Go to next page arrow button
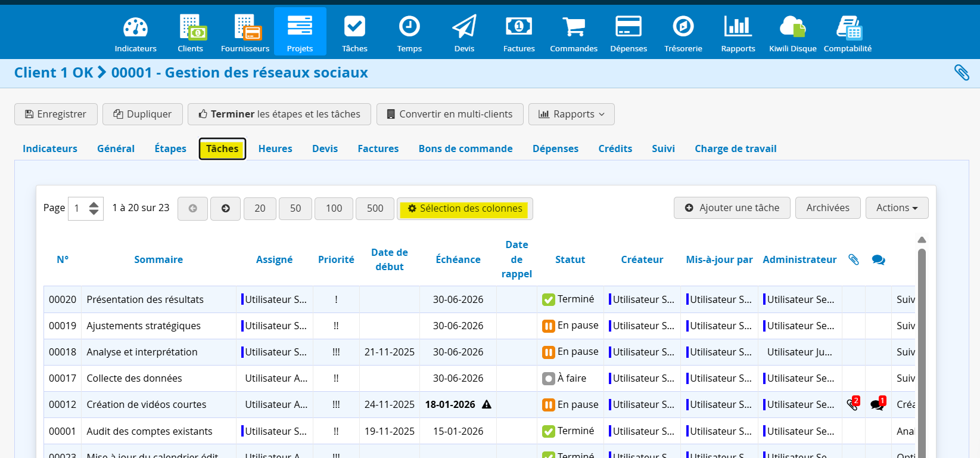 tap(225, 208)
